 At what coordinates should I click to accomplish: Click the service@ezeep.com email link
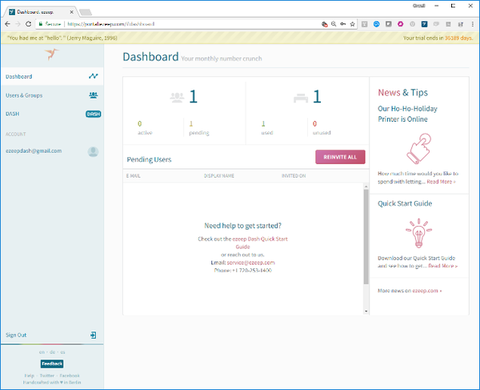click(251, 262)
